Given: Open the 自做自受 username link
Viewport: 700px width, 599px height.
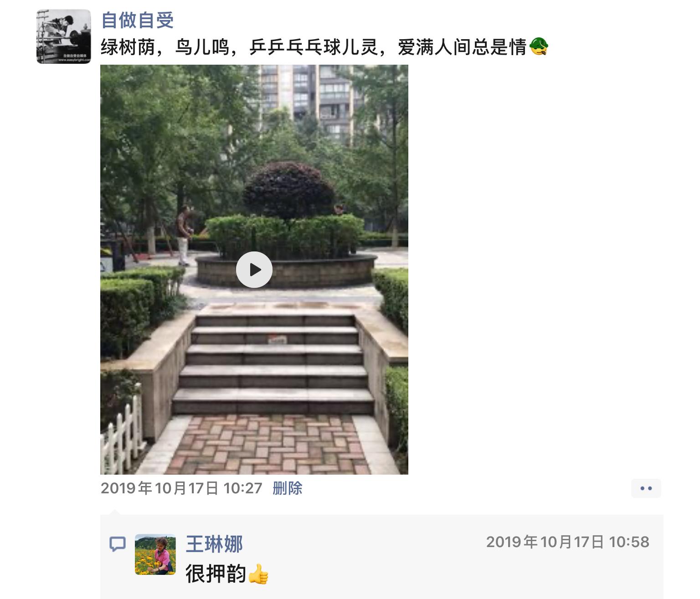Looking at the screenshot, I should pyautogui.click(x=138, y=20).
